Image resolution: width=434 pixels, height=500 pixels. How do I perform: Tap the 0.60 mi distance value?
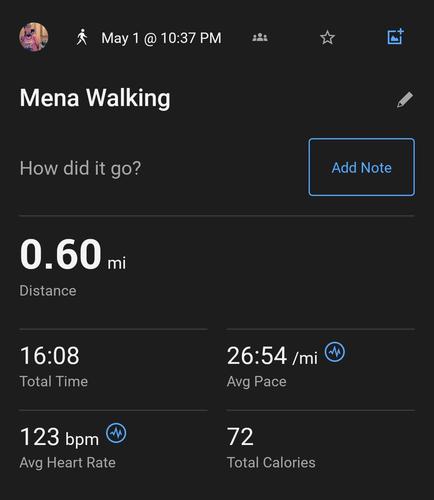(x=73, y=254)
